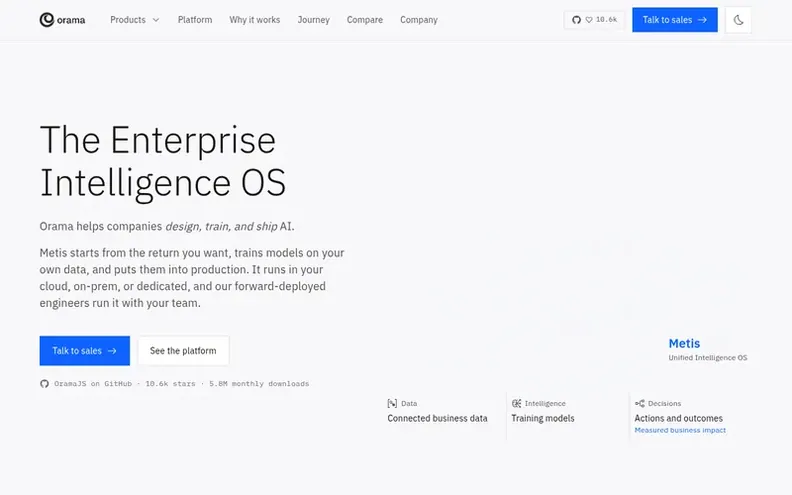Click the Training models text
This screenshot has width=792, height=495.
coord(542,418)
